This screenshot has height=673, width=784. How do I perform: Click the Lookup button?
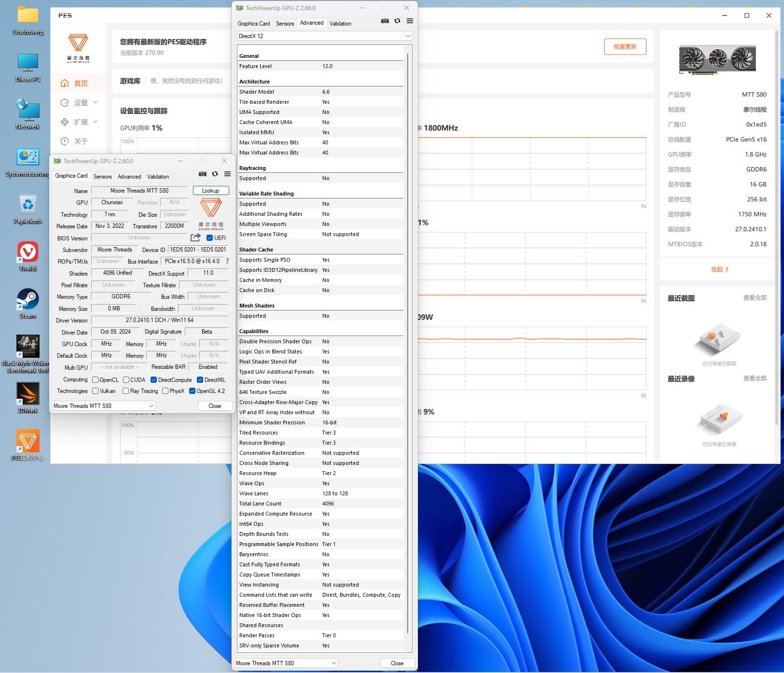211,191
